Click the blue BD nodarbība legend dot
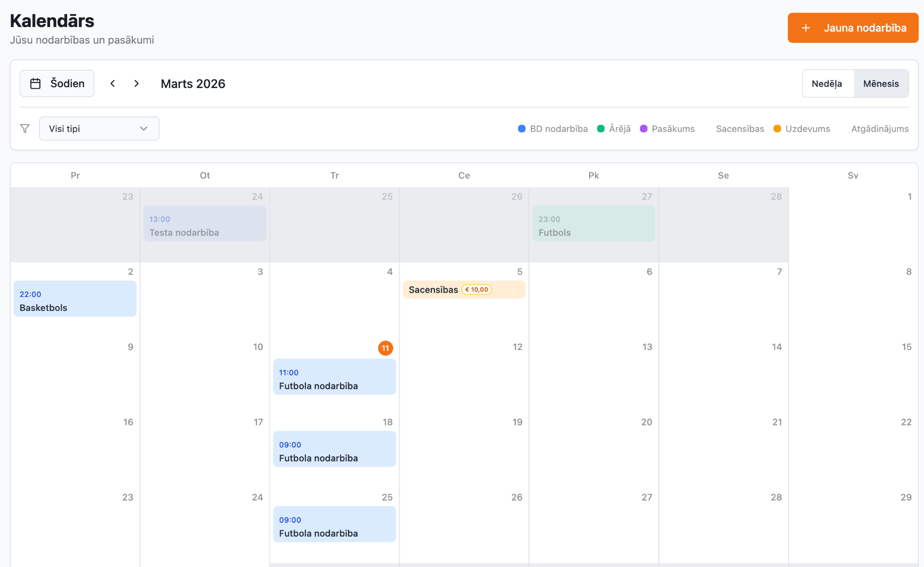924x567 pixels. pos(522,129)
